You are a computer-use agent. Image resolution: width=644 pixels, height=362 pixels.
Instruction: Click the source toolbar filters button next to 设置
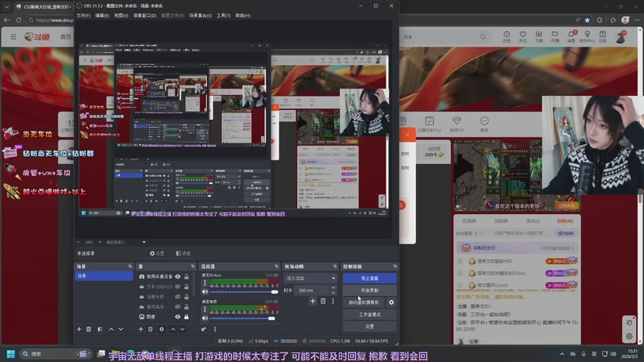[x=184, y=253]
